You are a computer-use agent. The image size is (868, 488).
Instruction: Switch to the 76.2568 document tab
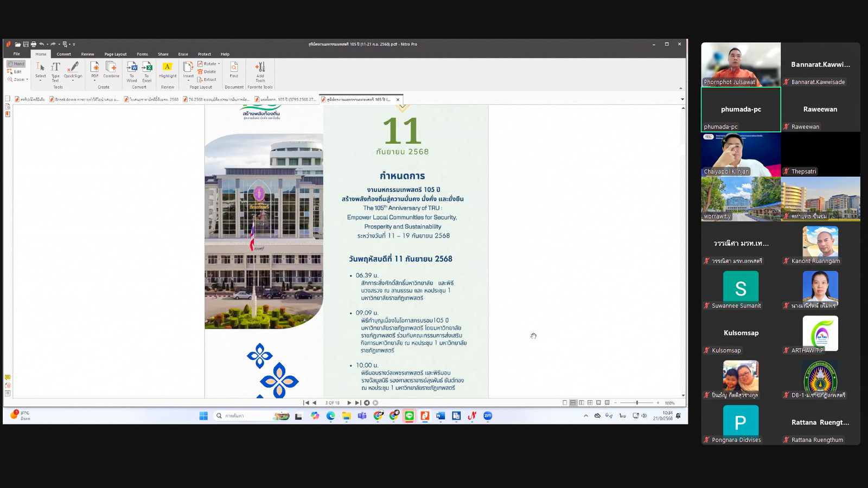click(216, 99)
